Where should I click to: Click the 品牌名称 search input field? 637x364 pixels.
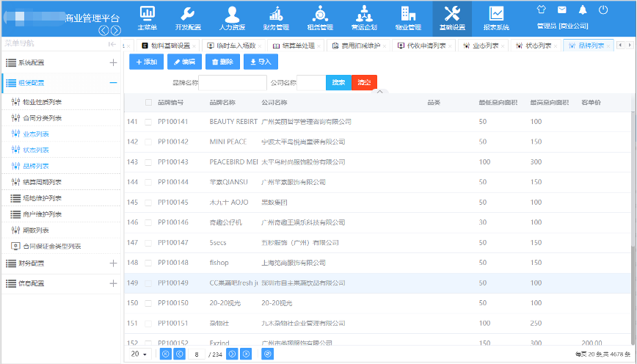tap(232, 82)
